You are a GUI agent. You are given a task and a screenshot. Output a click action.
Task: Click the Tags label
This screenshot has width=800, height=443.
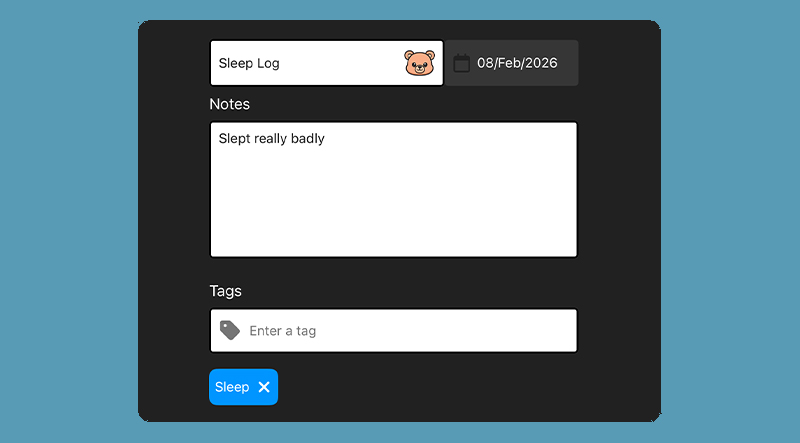[x=225, y=291]
